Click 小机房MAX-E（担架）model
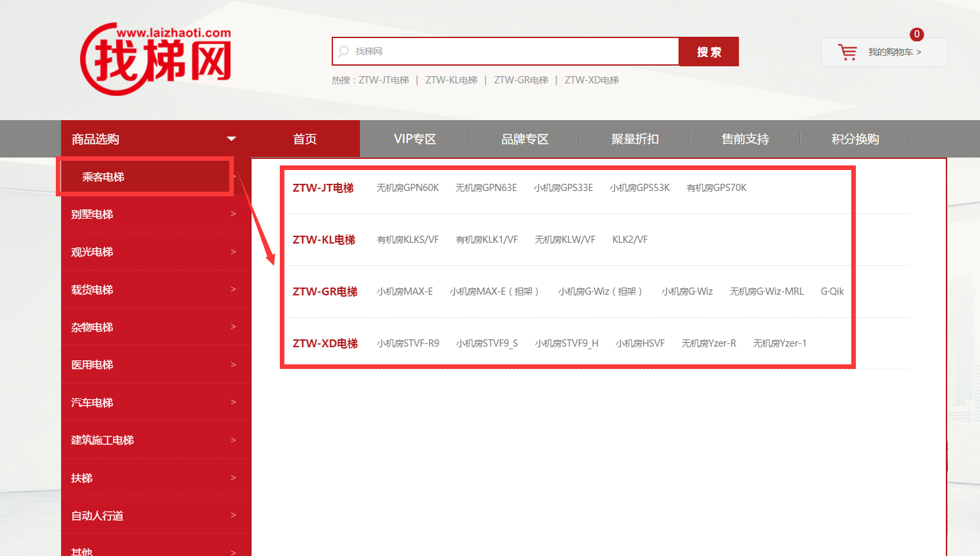 point(495,291)
